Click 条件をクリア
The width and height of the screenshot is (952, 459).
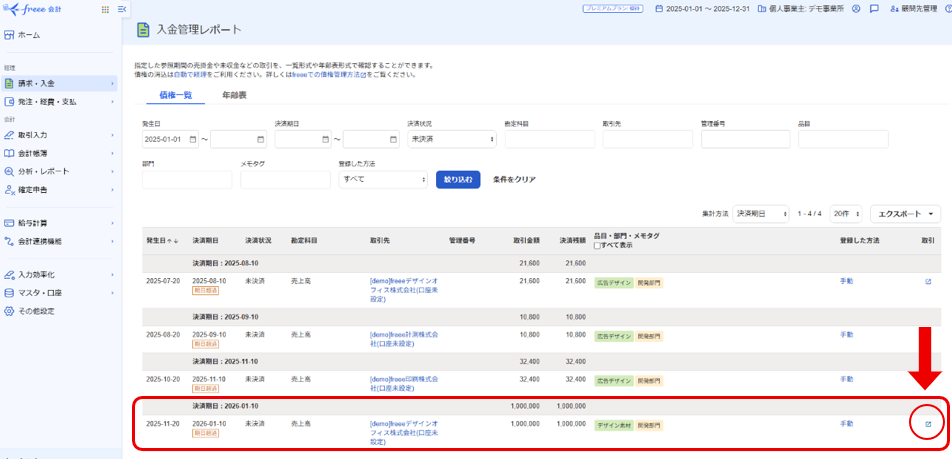514,180
